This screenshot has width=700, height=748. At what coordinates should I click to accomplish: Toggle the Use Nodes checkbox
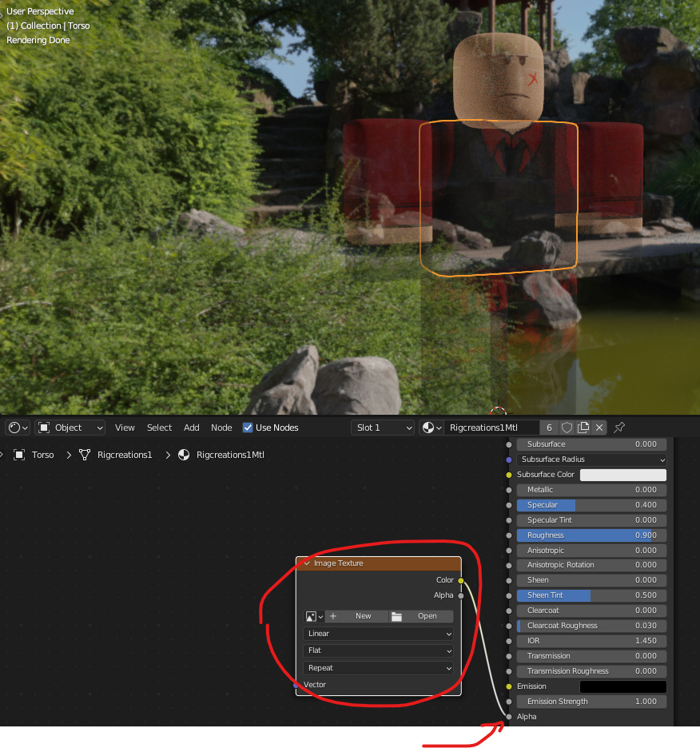pyautogui.click(x=247, y=428)
